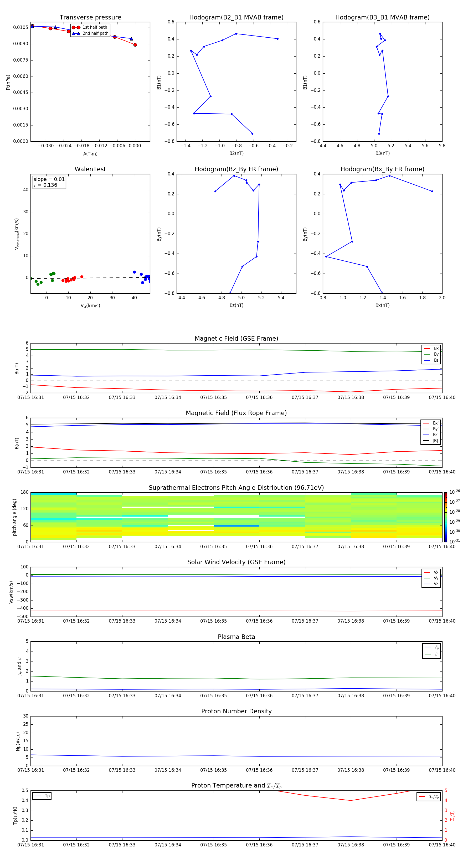Click the 'Proton Number Density' title
Viewport: 473px width, 868px height.
click(236, 711)
